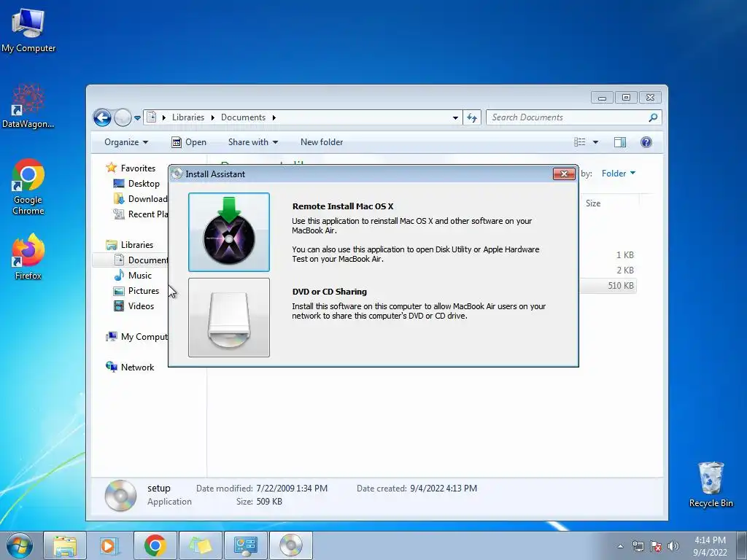The width and height of the screenshot is (747, 560).
Task: Click the Action Center flag tray icon
Action: (656, 546)
